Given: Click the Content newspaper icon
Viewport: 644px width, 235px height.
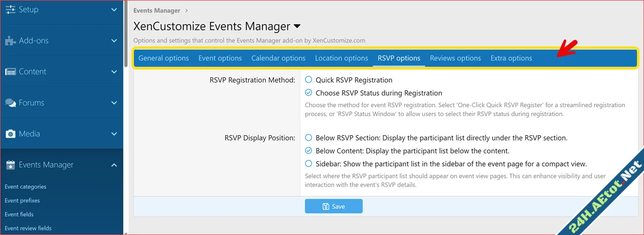Looking at the screenshot, I should point(10,72).
